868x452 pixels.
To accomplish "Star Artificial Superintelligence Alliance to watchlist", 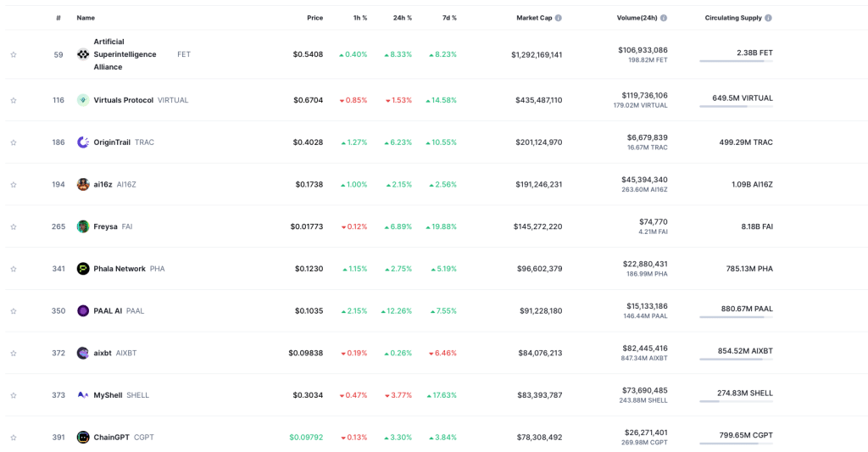I will tap(14, 55).
